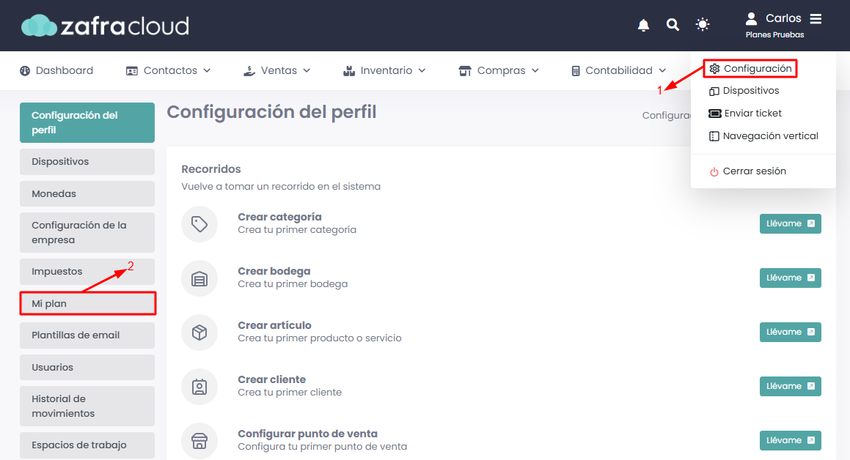Click Llévame button for Crear bodega
Image resolution: width=850 pixels, height=460 pixels.
(x=790, y=278)
